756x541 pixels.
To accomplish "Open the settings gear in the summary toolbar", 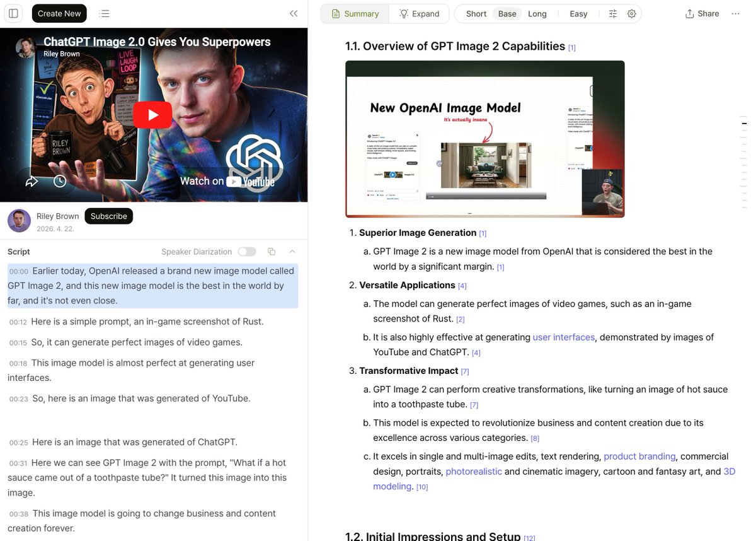I will pos(632,14).
